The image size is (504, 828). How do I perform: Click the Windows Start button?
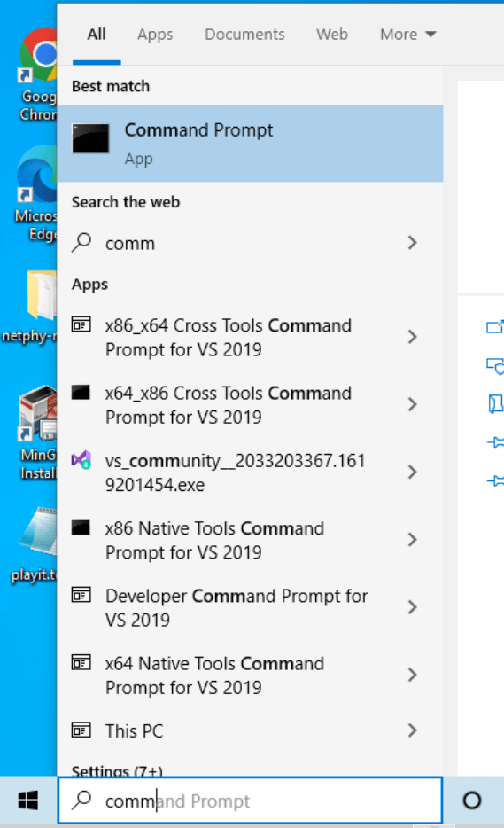pos(28,801)
